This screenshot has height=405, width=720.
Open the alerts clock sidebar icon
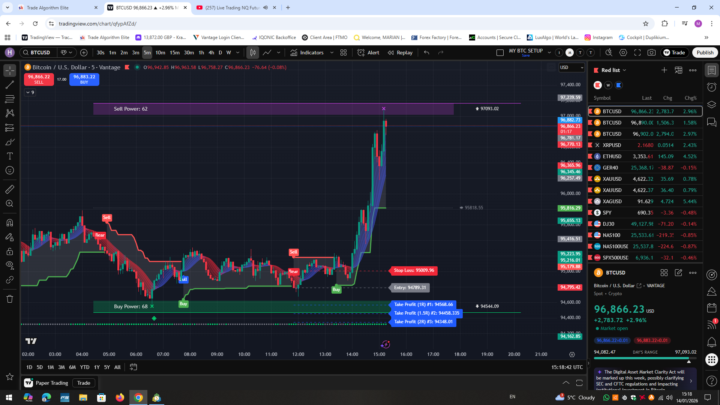[x=711, y=87]
